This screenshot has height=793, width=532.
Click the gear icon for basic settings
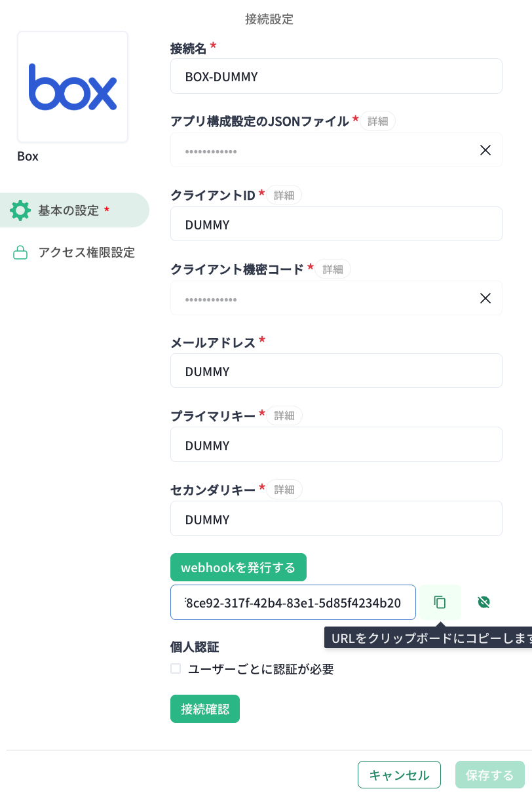pos(20,210)
